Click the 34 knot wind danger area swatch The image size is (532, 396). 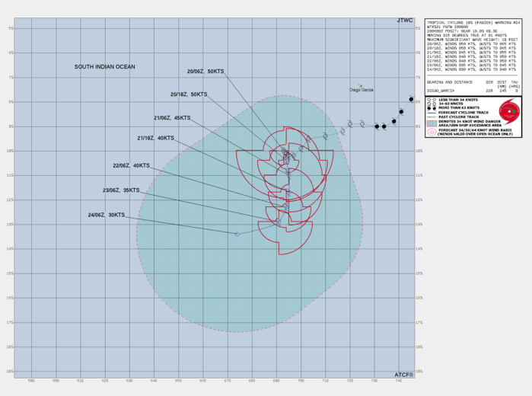click(x=432, y=123)
